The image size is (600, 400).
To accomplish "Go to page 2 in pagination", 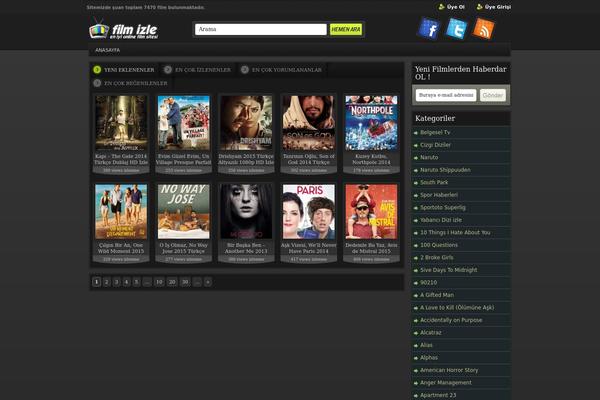I will pos(107,282).
